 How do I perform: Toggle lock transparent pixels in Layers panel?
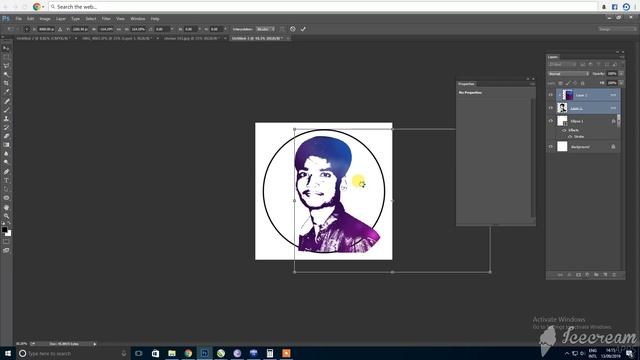(560, 83)
